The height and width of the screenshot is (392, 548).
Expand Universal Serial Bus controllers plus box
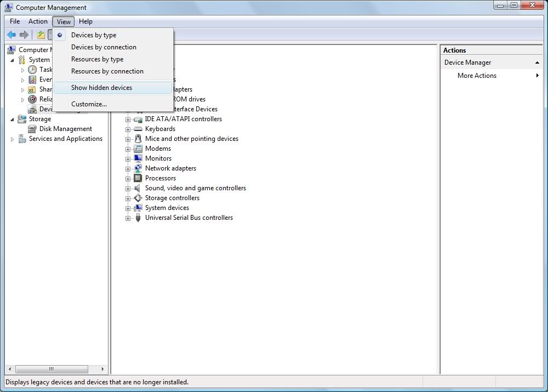(x=128, y=218)
